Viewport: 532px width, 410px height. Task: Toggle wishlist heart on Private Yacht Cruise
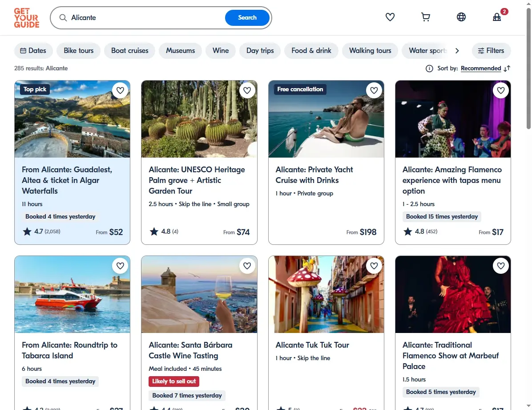click(x=374, y=90)
